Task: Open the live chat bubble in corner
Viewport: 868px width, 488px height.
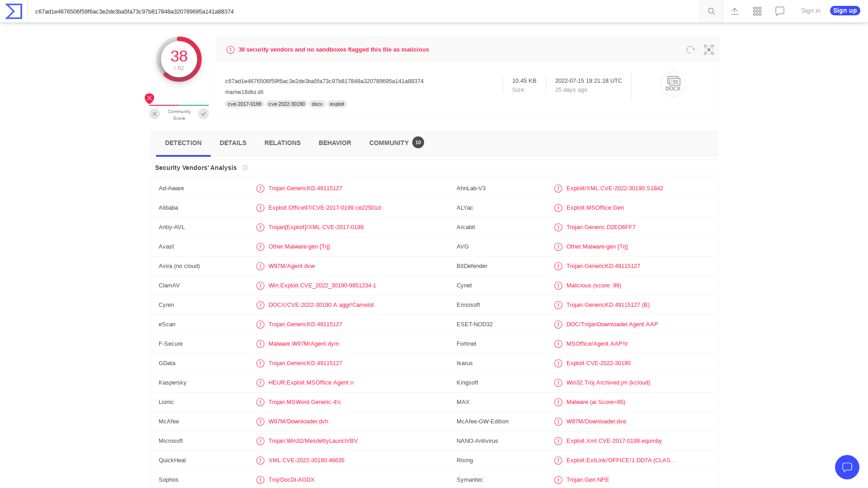Action: (x=847, y=467)
